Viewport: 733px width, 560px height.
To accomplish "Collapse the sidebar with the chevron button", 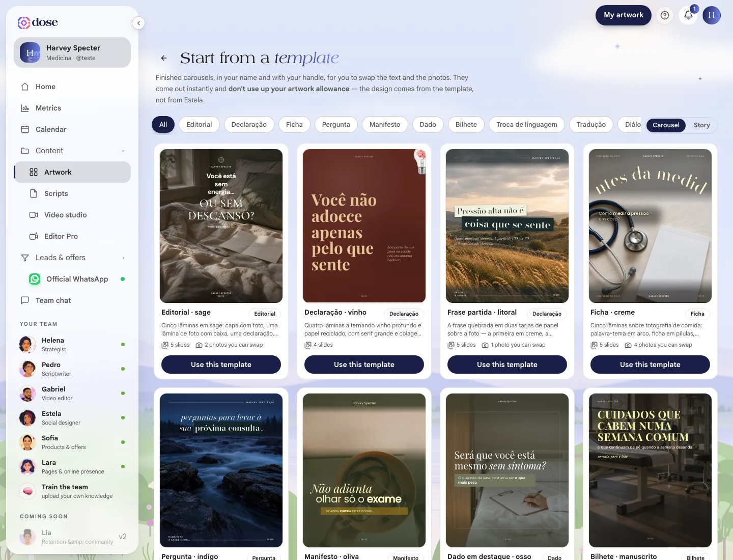I will (138, 23).
